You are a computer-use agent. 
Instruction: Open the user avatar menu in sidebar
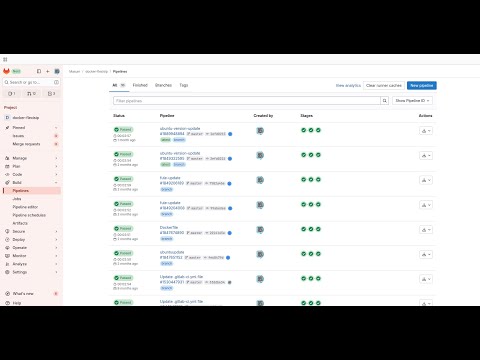click(x=57, y=71)
